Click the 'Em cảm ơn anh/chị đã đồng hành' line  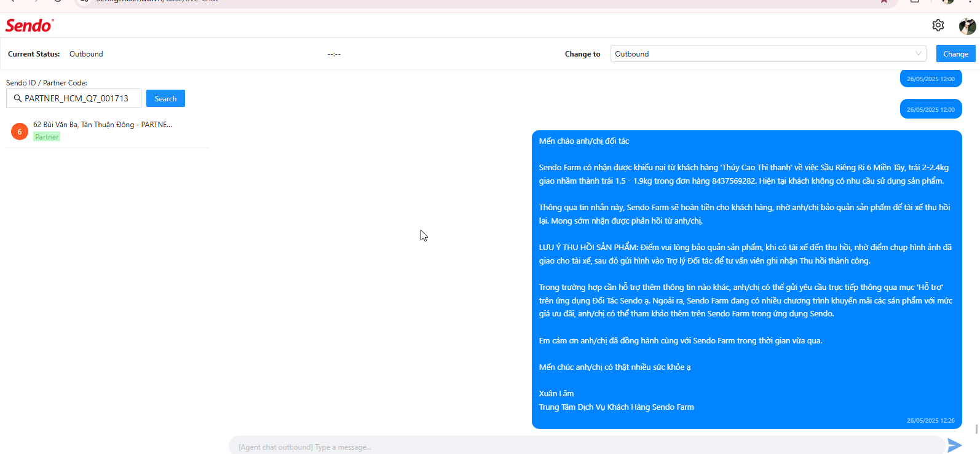[x=681, y=341]
